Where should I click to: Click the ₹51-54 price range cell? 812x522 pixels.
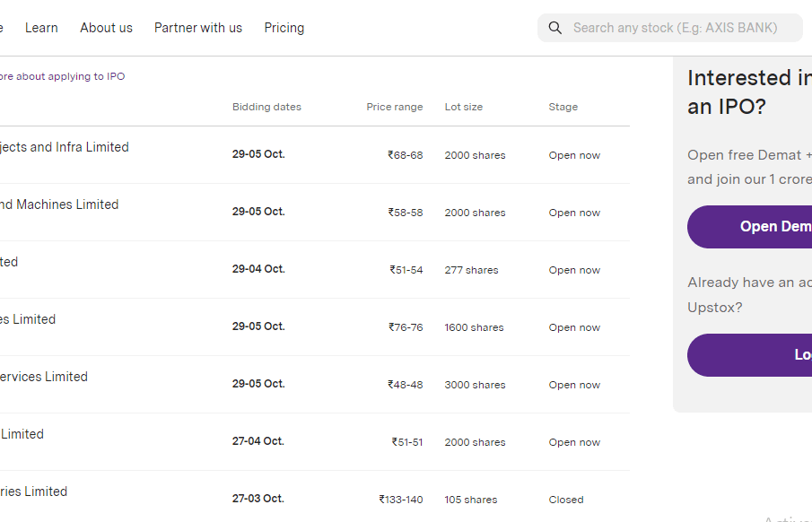[406, 270]
